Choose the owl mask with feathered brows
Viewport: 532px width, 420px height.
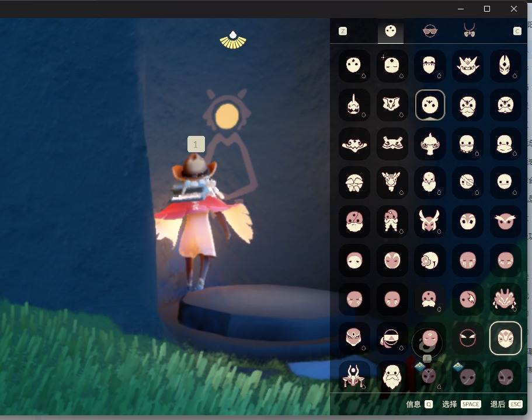click(x=505, y=222)
